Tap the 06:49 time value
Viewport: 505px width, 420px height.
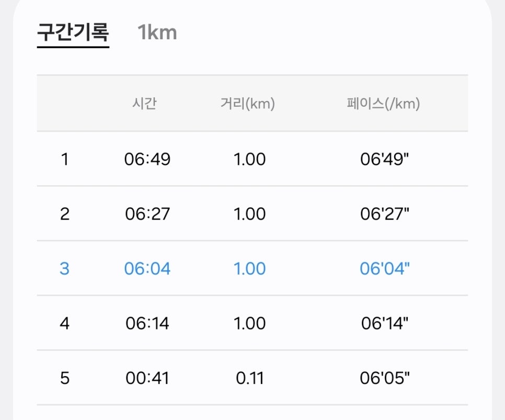(147, 159)
